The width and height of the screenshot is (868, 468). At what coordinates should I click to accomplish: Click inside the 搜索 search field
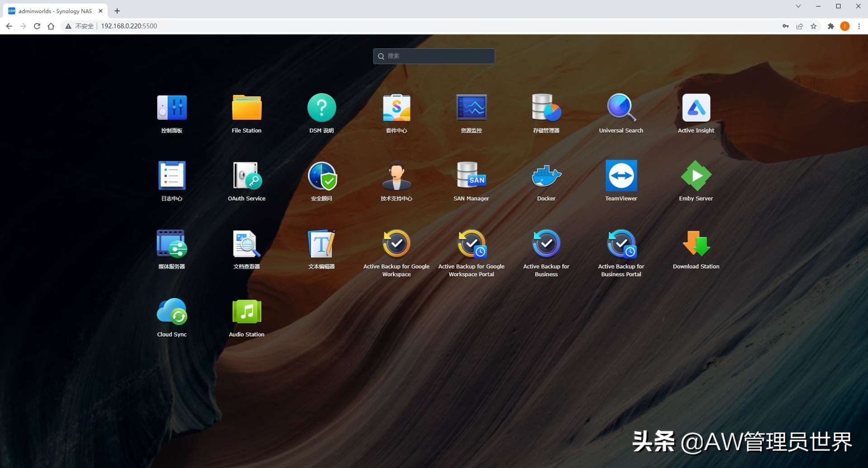(434, 56)
